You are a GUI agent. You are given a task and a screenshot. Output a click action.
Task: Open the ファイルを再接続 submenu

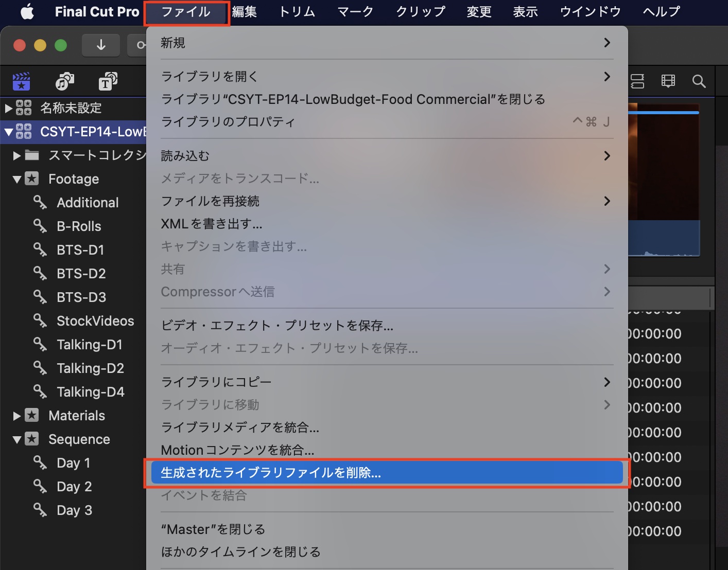point(387,201)
